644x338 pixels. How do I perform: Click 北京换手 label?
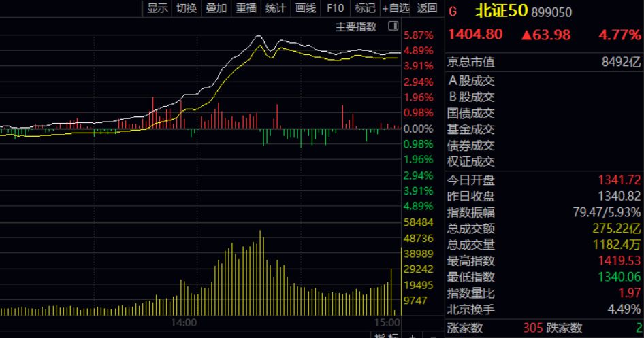pyautogui.click(x=470, y=309)
